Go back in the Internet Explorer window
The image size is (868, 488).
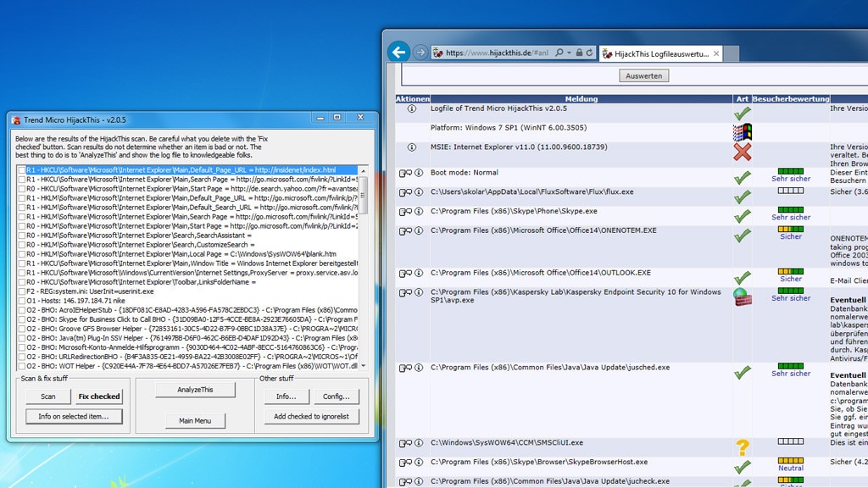coord(398,53)
